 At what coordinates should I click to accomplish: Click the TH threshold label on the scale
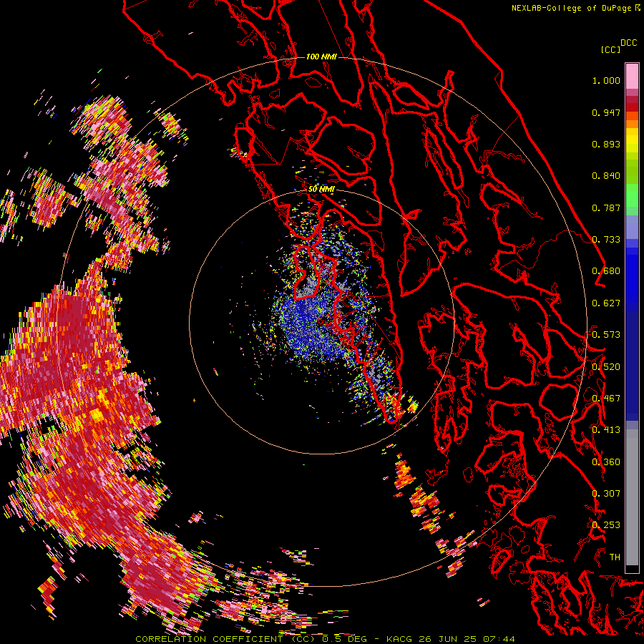pos(615,557)
